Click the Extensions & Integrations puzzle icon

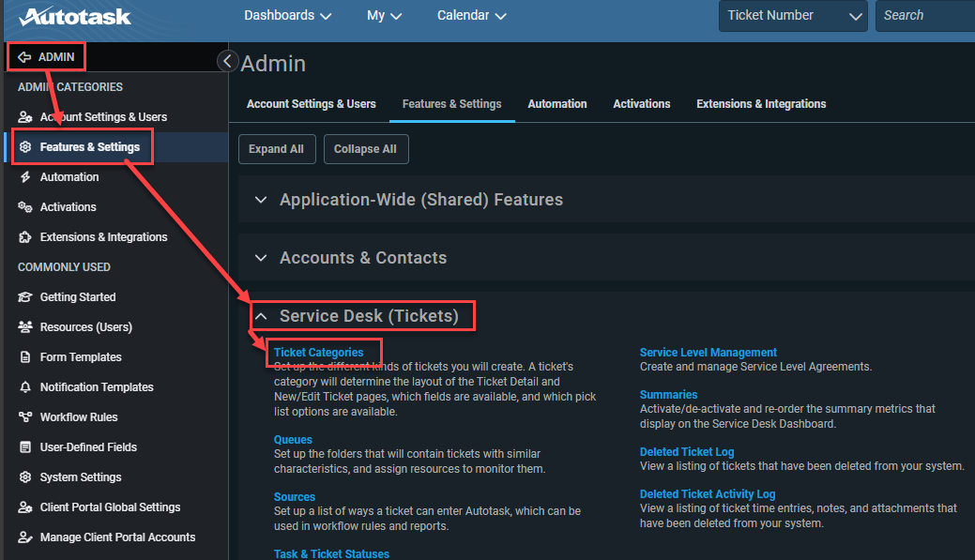25,236
